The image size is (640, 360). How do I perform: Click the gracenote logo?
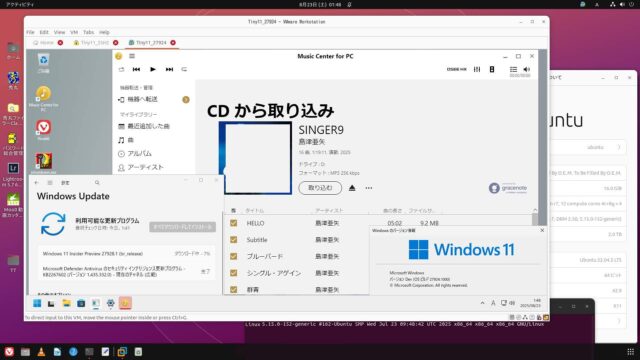(508, 188)
